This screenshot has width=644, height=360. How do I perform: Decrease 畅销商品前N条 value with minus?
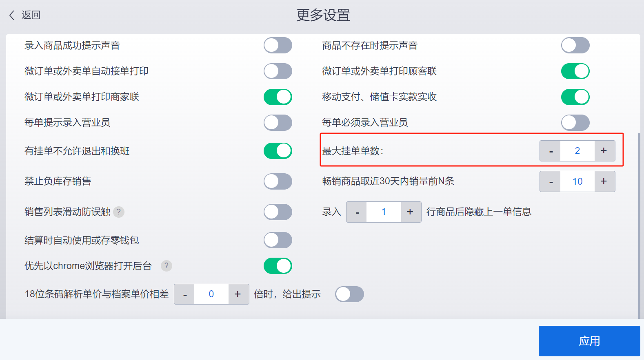click(x=551, y=181)
